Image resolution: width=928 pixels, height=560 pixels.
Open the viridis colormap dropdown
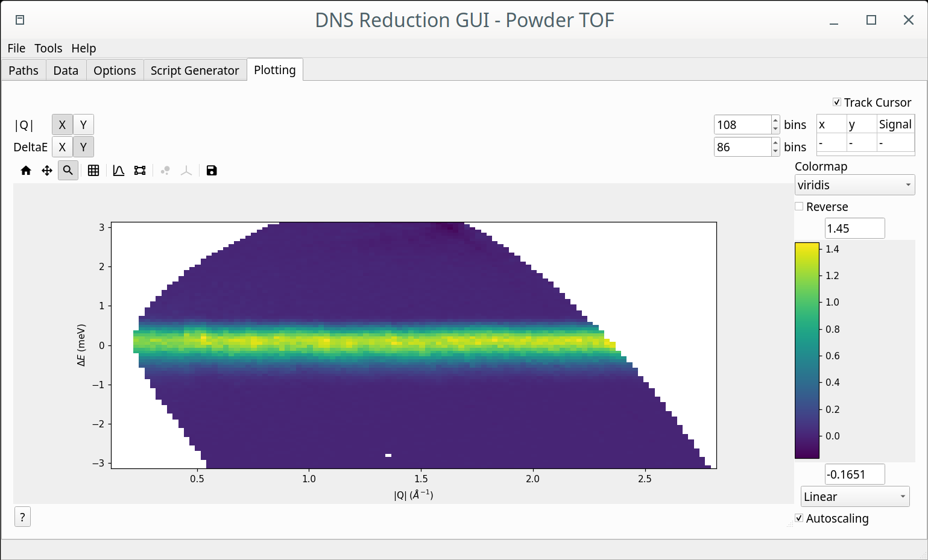[854, 185]
